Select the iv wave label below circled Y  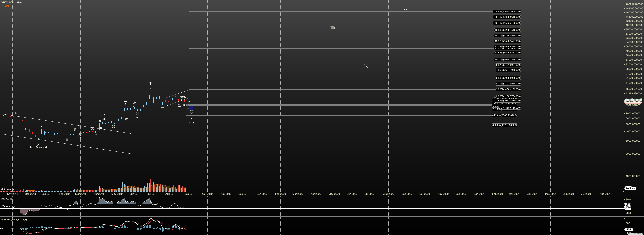(137, 117)
